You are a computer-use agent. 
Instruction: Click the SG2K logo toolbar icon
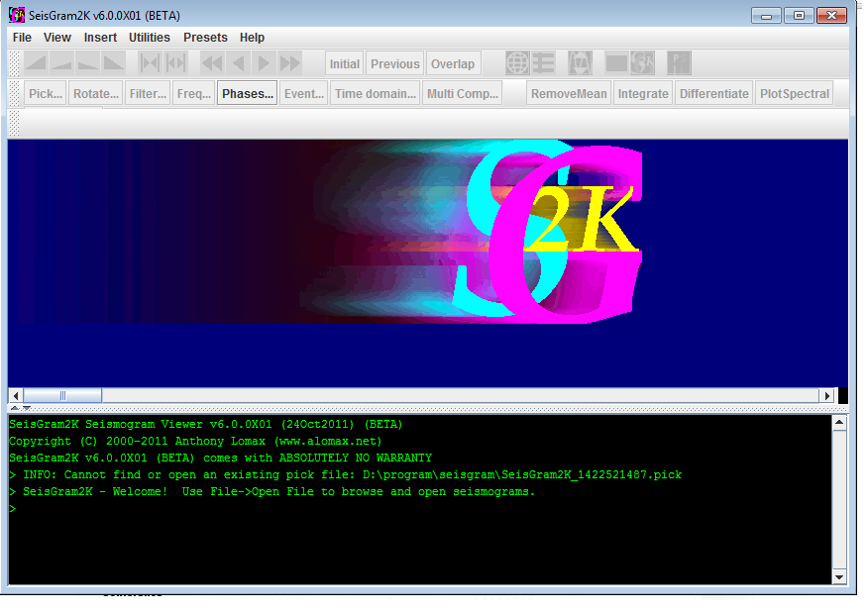[x=643, y=63]
